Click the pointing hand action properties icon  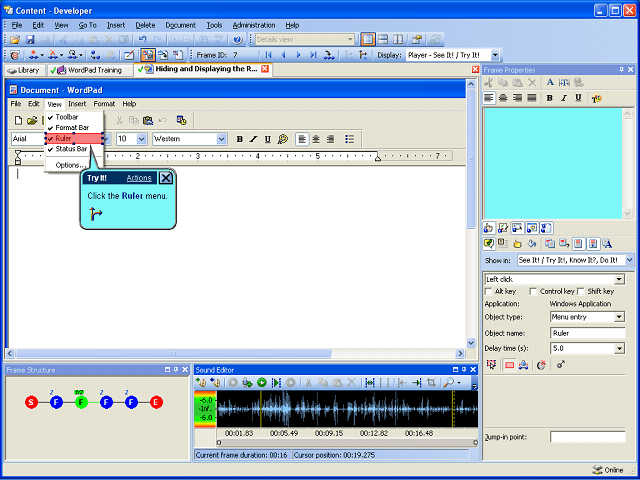click(488, 228)
